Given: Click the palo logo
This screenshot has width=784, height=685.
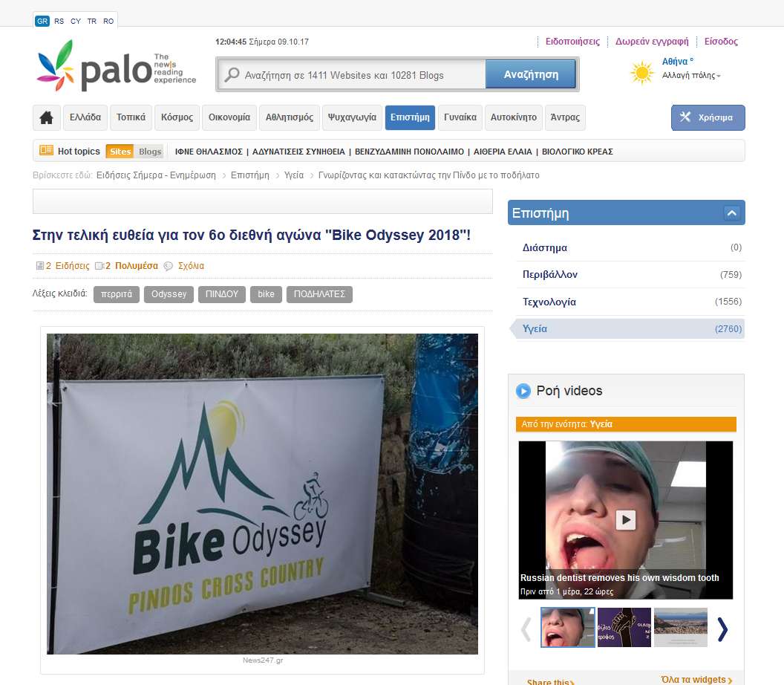Looking at the screenshot, I should [117, 67].
